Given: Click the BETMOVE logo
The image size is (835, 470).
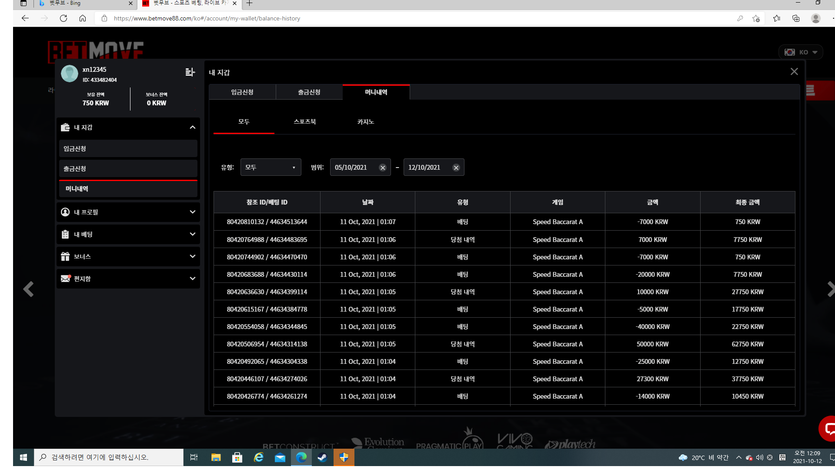Looking at the screenshot, I should click(x=96, y=51).
